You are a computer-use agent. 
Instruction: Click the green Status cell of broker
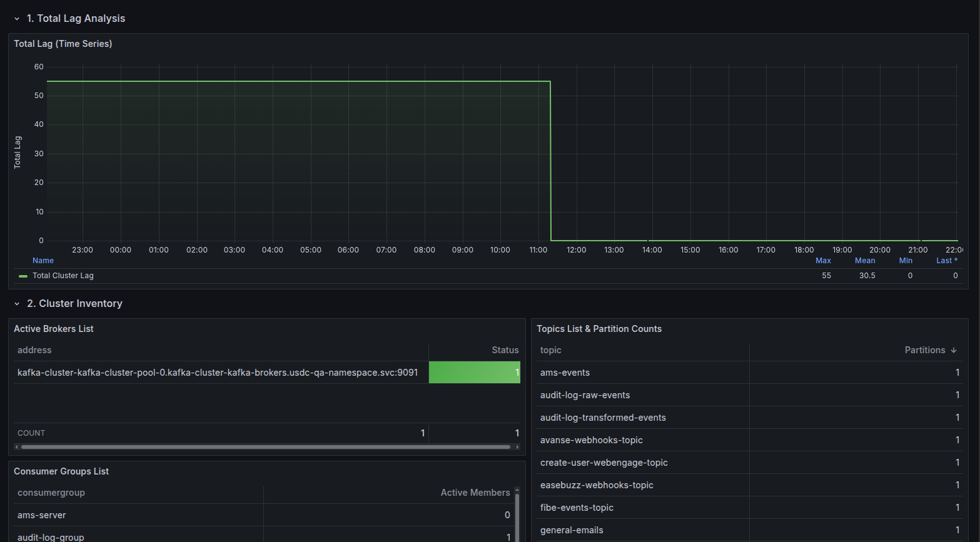[474, 373]
